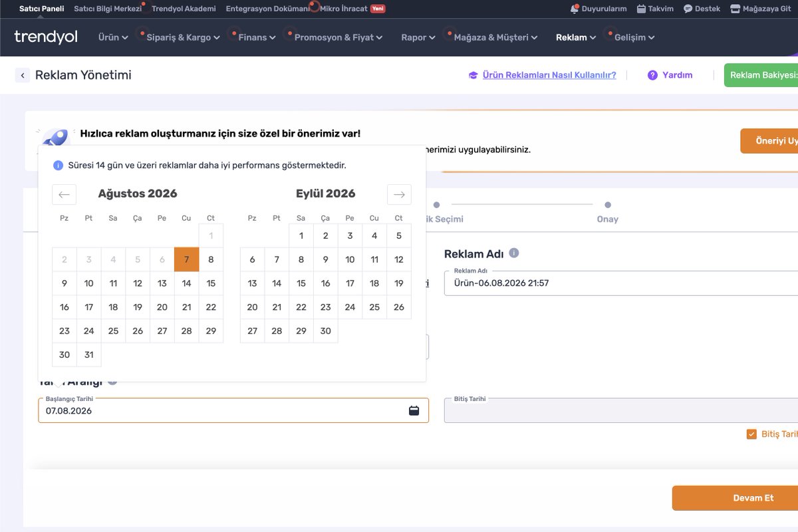Open the Satıcı Paneli tab
This screenshot has width=798, height=532.
click(x=42, y=9)
